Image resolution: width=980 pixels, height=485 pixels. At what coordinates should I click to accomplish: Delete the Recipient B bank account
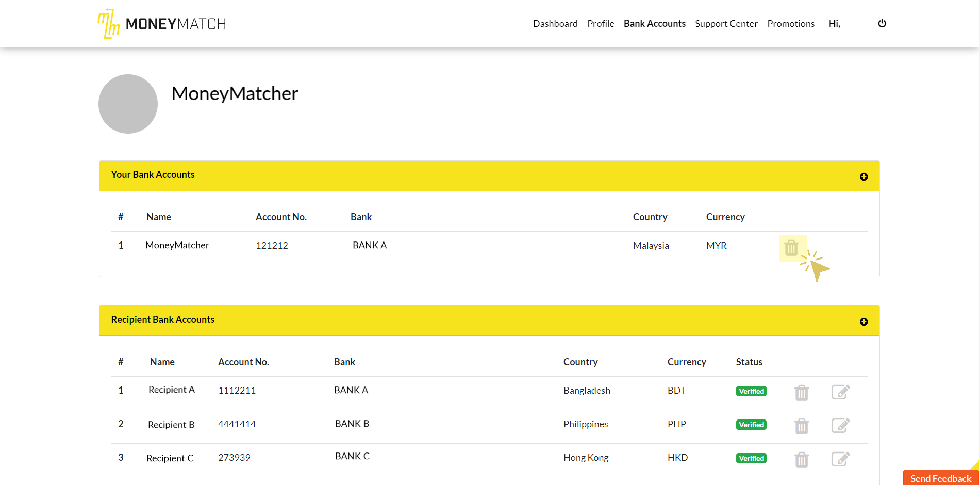click(x=801, y=426)
